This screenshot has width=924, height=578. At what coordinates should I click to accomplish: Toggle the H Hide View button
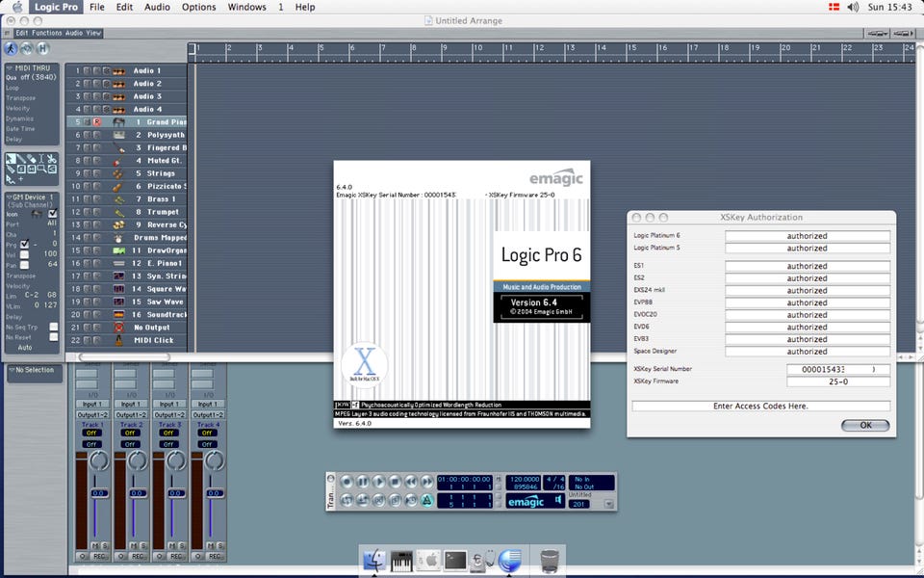point(42,48)
